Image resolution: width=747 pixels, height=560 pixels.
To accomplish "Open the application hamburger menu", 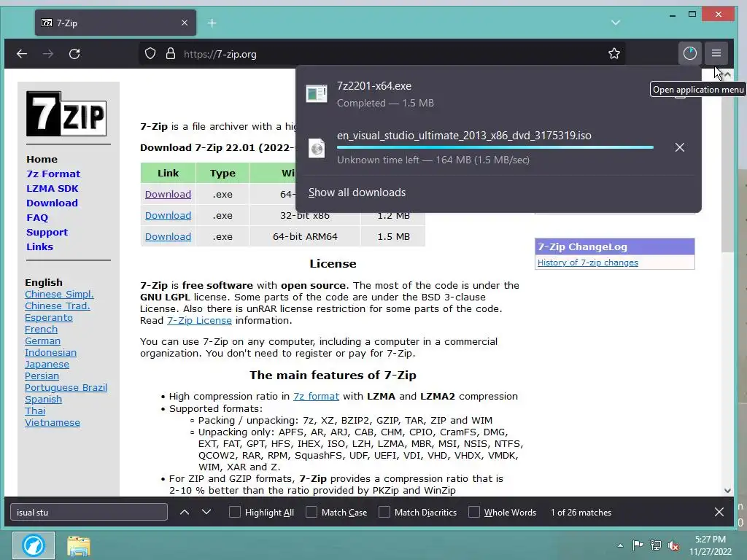I will click(x=716, y=53).
